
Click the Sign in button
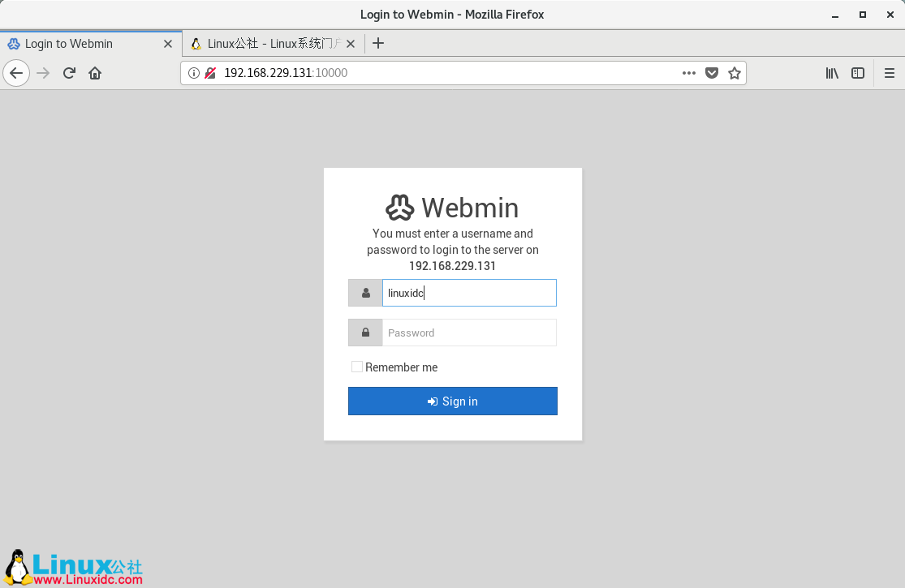[x=453, y=401]
